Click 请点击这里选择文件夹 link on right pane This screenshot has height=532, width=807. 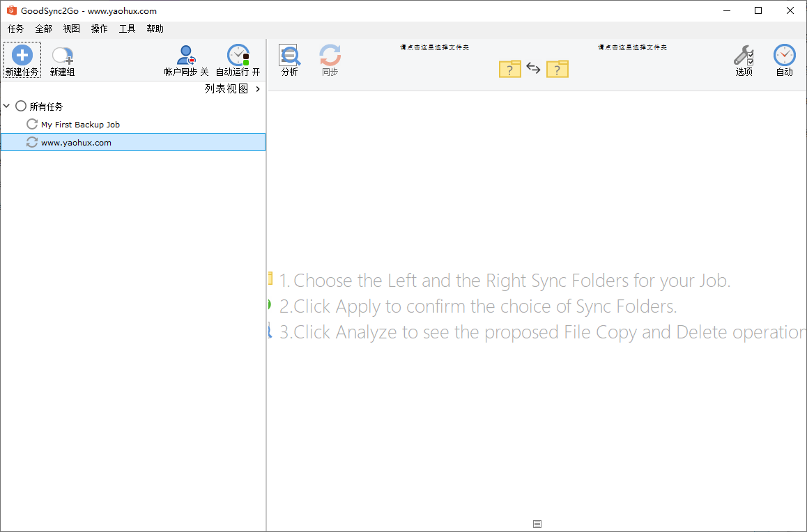632,46
